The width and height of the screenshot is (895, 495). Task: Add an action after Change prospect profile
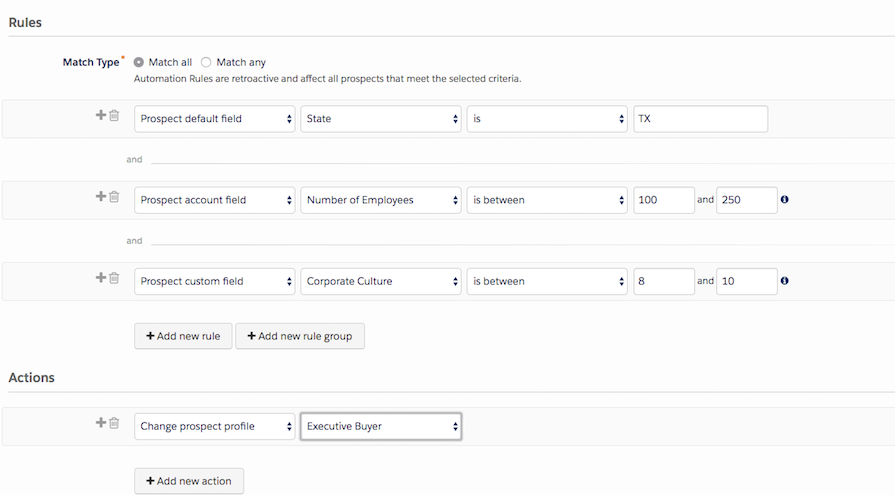coord(100,422)
